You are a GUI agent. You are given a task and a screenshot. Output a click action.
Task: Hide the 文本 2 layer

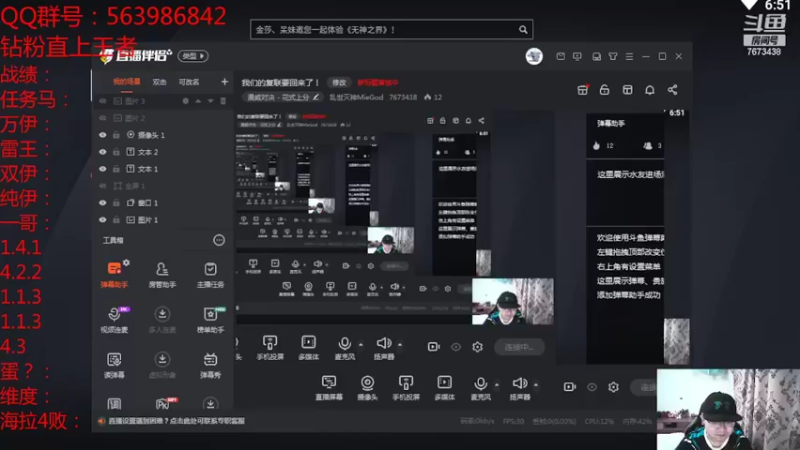point(103,152)
